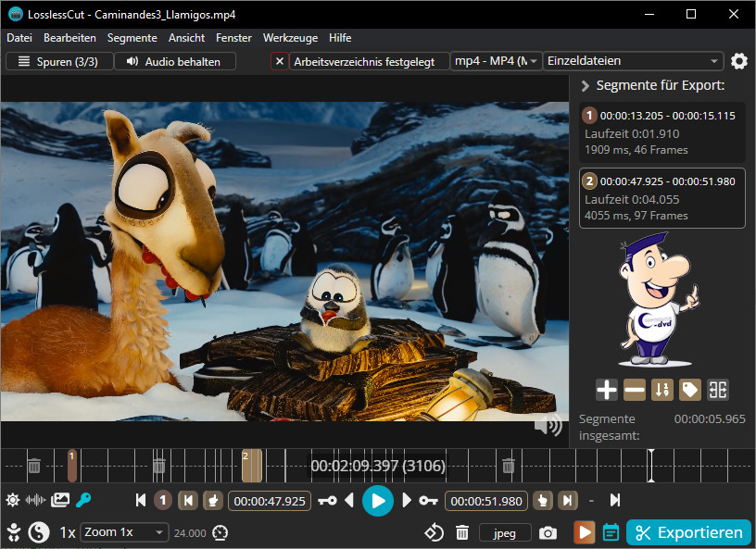Open the Segmente menu
This screenshot has width=756, height=549.
(x=132, y=38)
